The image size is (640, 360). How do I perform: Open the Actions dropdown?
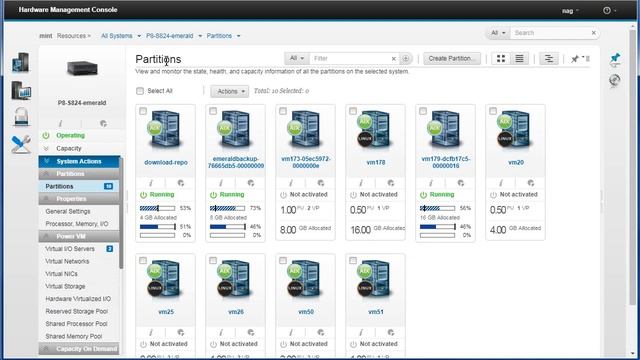tap(229, 91)
